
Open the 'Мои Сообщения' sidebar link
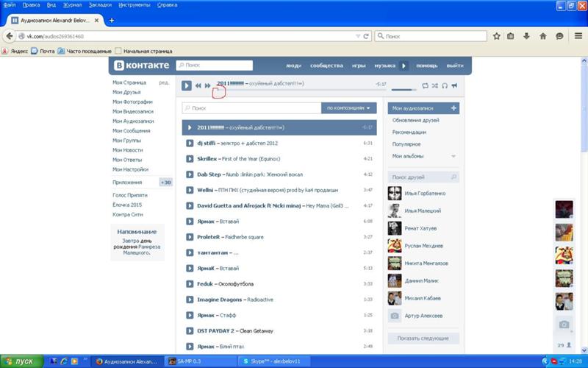pos(131,130)
